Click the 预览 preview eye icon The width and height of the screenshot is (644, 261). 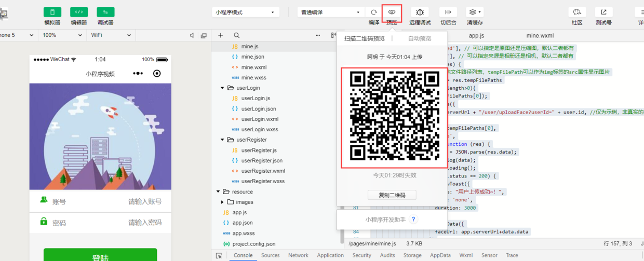(392, 12)
